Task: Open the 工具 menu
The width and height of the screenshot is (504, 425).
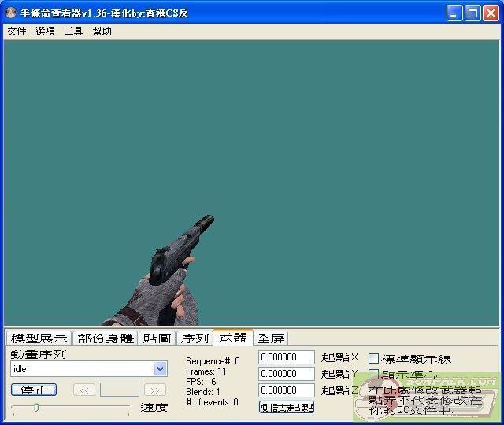Action: (73, 31)
